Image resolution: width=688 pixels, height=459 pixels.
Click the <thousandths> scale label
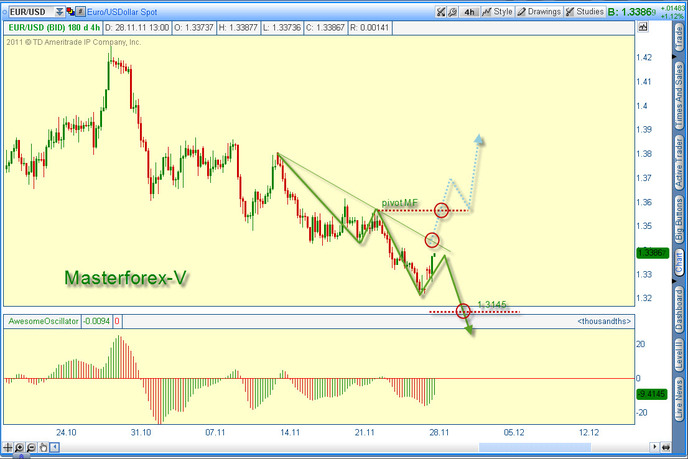tap(604, 321)
